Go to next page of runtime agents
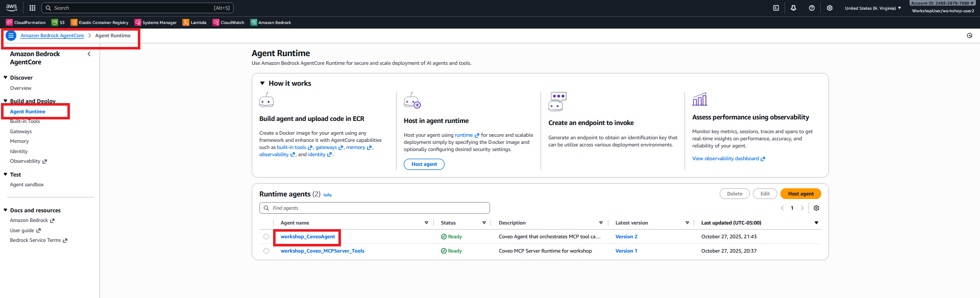980x298 pixels. [802, 208]
